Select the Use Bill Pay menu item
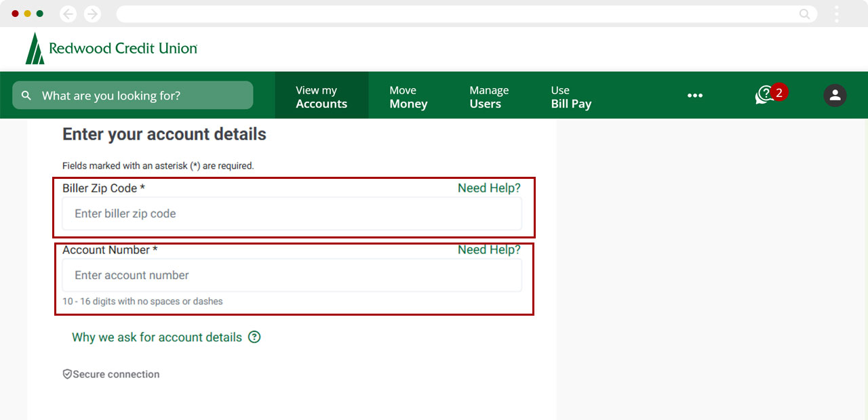 571,97
